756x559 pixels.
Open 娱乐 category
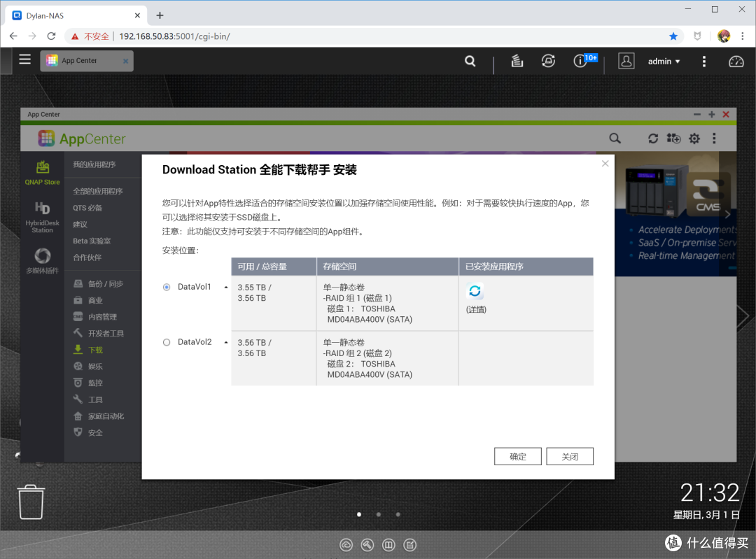pos(88,366)
